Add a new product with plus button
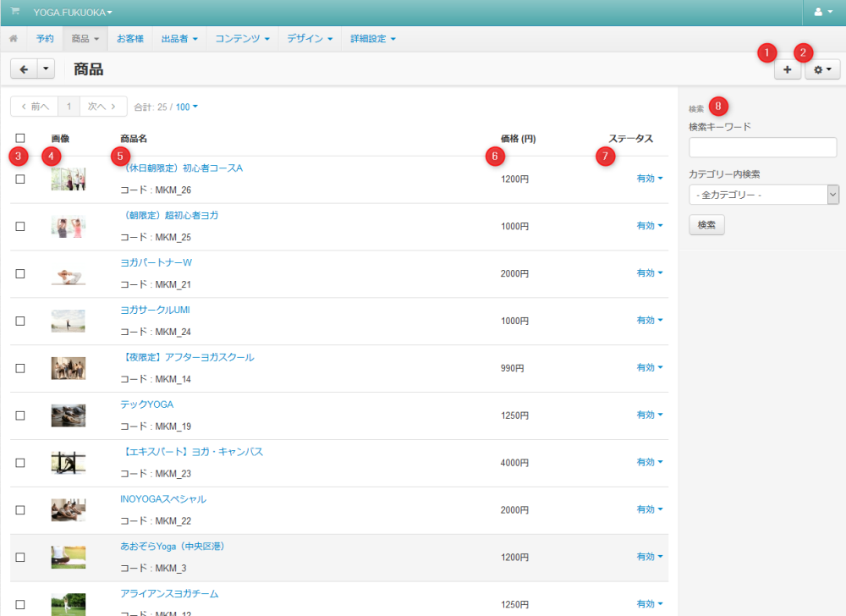The width and height of the screenshot is (846, 616). coord(787,69)
